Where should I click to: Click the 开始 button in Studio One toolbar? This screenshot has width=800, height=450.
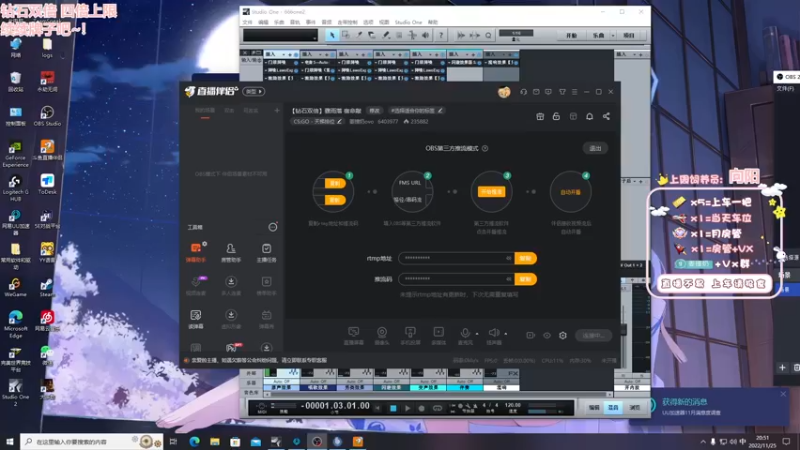[571, 36]
